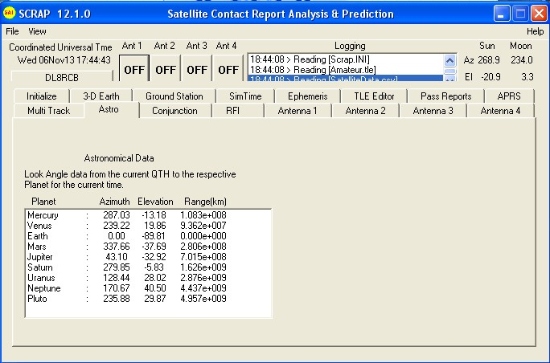The height and width of the screenshot is (363, 550).
Task: Select the Venus row in planet list
Action: click(148, 226)
